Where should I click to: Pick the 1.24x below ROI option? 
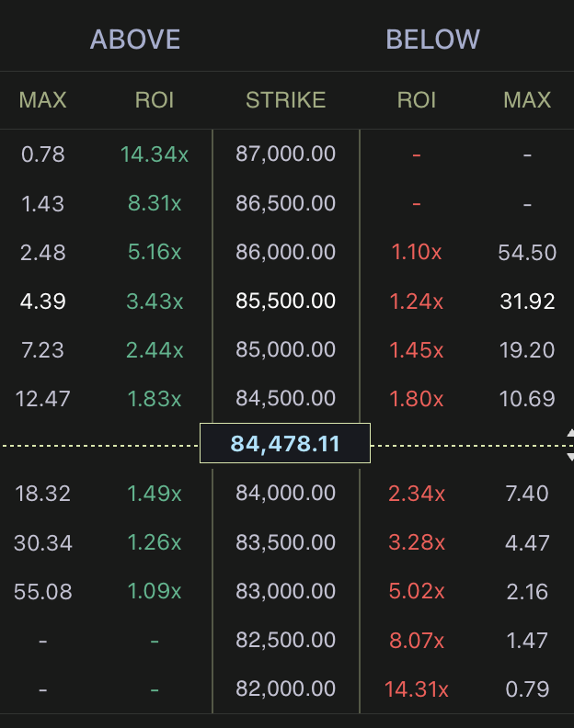pyautogui.click(x=417, y=301)
